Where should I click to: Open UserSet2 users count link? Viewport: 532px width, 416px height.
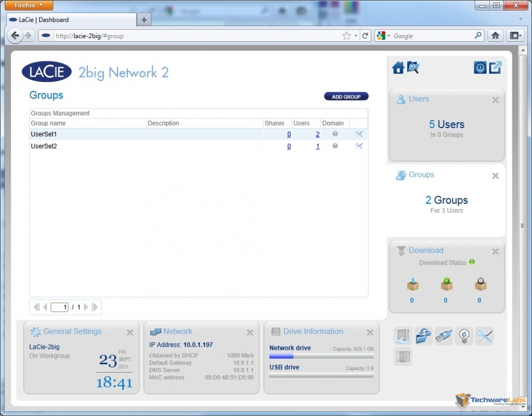(x=318, y=147)
